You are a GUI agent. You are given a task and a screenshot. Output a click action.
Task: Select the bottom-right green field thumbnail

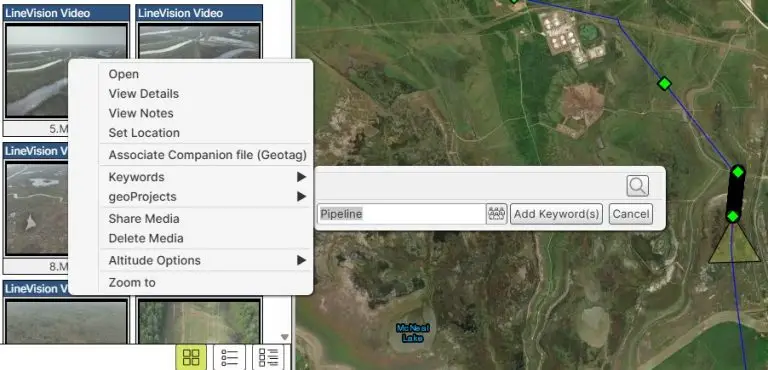(x=199, y=321)
